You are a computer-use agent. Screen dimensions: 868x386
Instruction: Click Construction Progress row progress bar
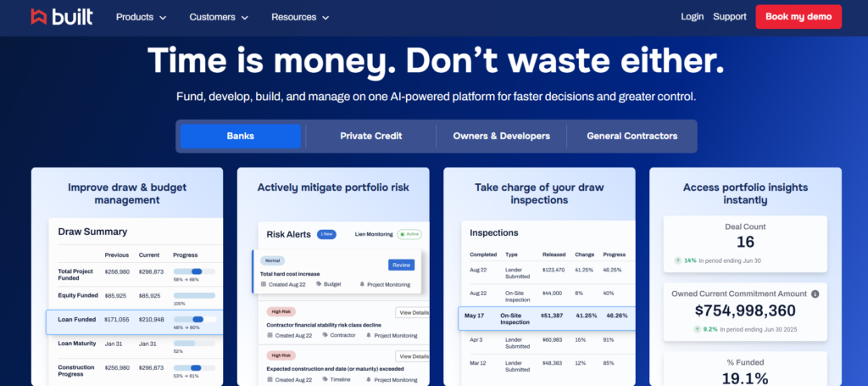[194, 367]
